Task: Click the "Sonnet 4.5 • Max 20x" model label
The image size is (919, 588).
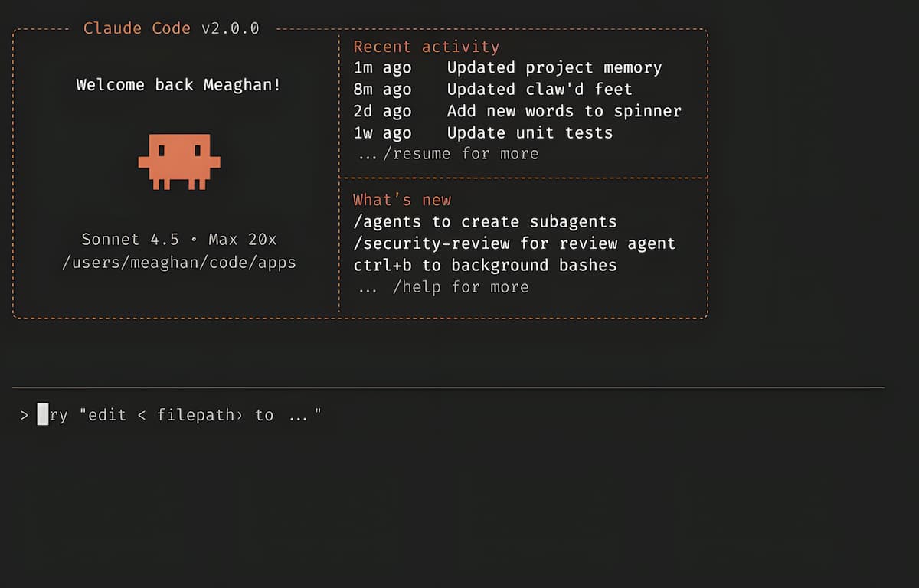Action: [179, 240]
